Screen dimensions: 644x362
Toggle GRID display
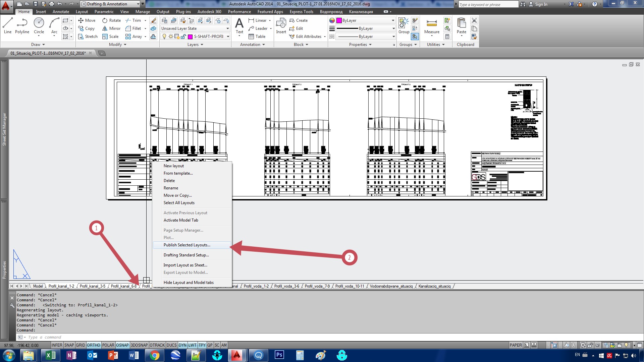(80, 345)
